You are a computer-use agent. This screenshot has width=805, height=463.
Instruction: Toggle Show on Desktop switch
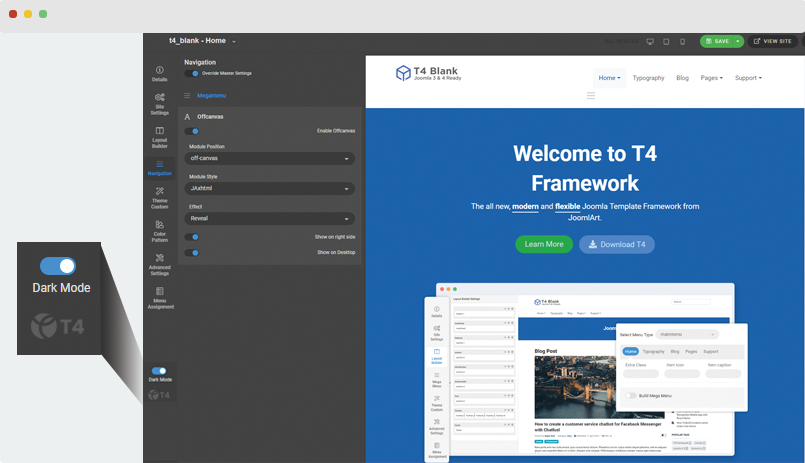point(191,253)
